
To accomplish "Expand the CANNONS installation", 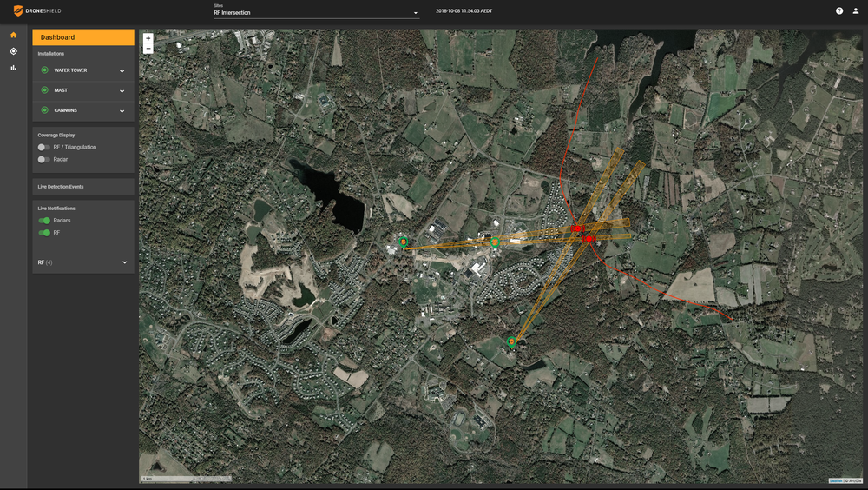I will click(83, 110).
